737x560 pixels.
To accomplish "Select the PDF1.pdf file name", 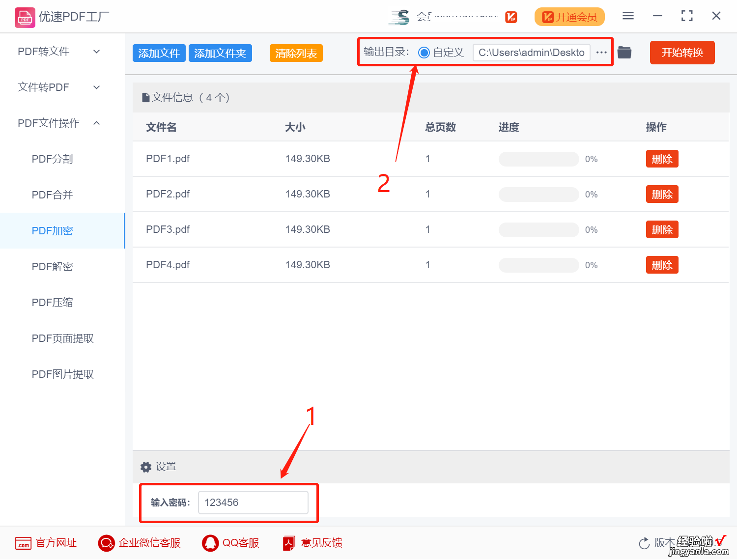I will 168,159.
